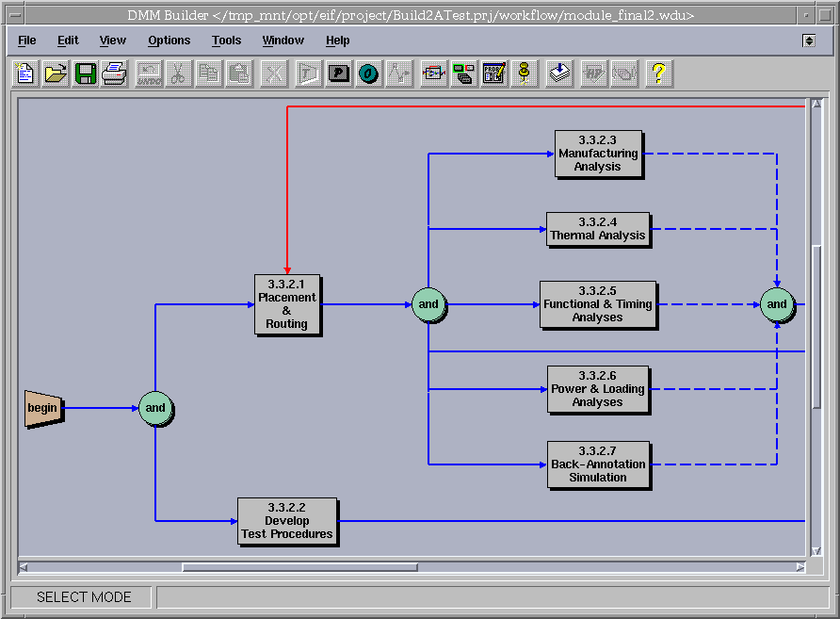Open the Tools menu
The image size is (840, 619).
226,41
